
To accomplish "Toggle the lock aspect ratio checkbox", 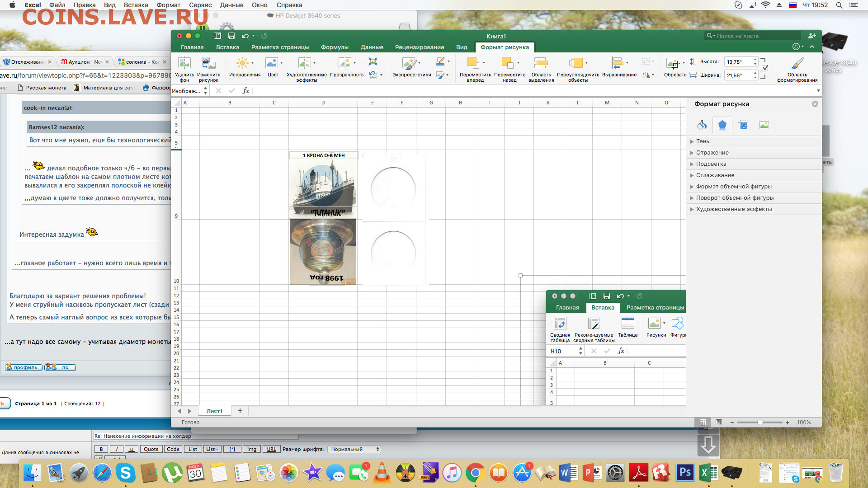I will tap(765, 68).
